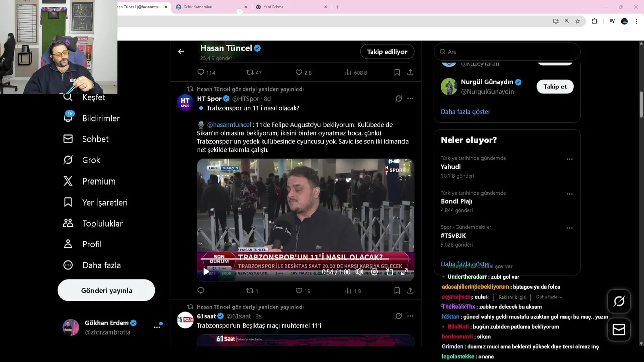Bookmark this page with star icon
644x362 pixels.
578,21
